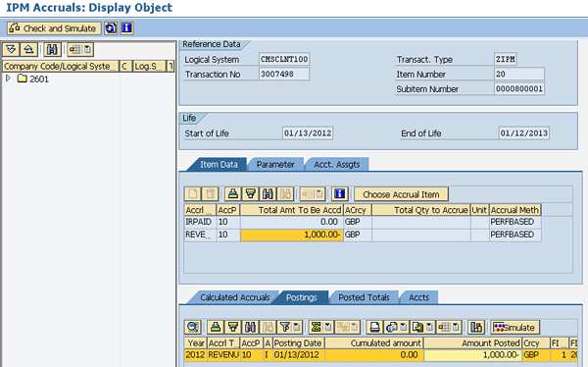Screen dimensions: 588x367
Task: Click the End of Life date field
Action: pos(524,133)
